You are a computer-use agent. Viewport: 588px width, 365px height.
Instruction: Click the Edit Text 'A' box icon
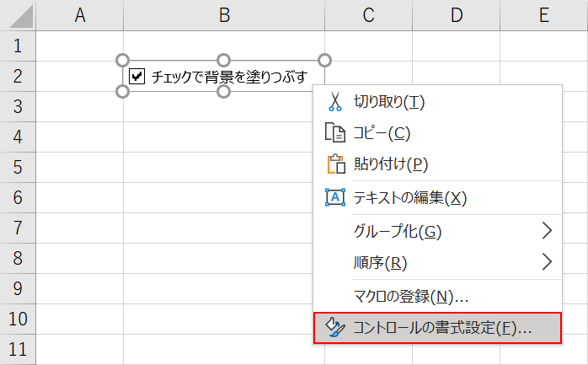(x=335, y=197)
